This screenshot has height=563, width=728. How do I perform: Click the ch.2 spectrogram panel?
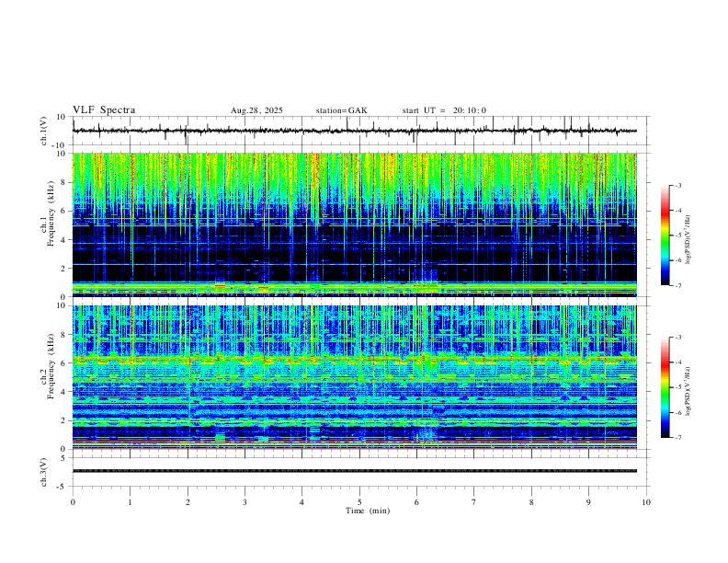point(355,377)
